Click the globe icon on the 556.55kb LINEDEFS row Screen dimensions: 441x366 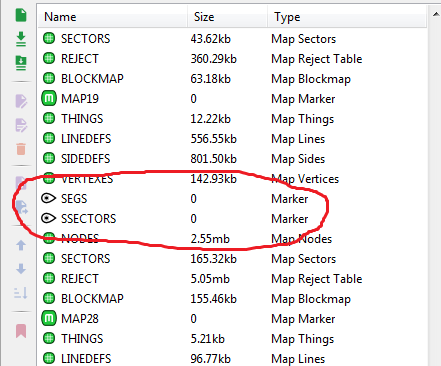point(49,138)
